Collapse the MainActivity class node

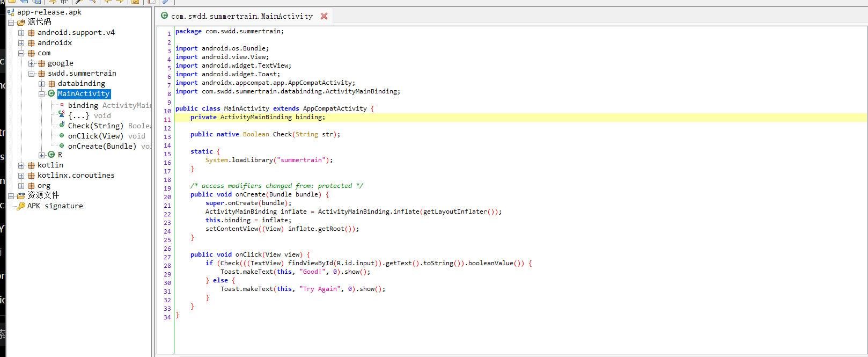coord(41,94)
